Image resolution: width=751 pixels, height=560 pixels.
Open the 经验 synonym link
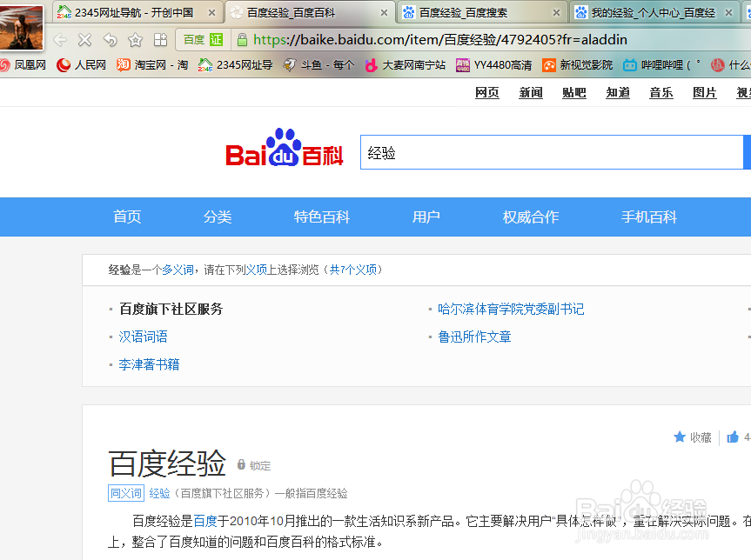tap(159, 493)
